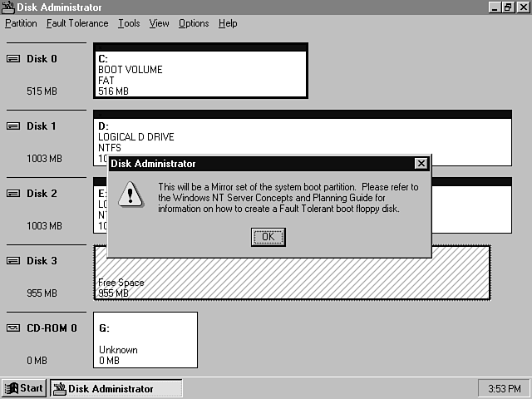Open the Tools menu
This screenshot has width=532, height=399.
coord(129,23)
